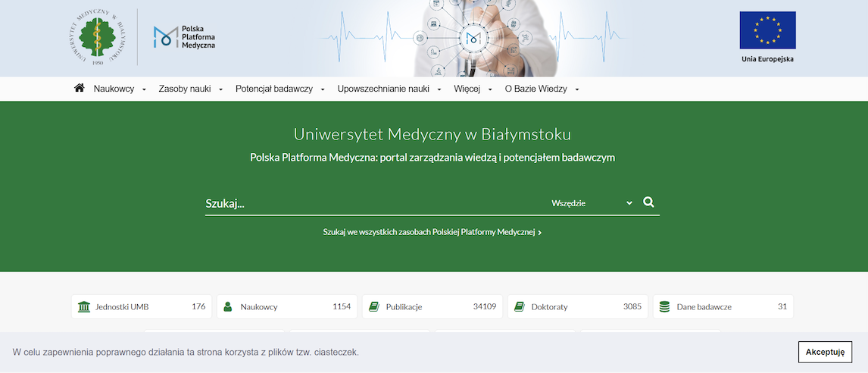
Task: Expand the Naukowcy dropdown arrow
Action: tap(144, 89)
